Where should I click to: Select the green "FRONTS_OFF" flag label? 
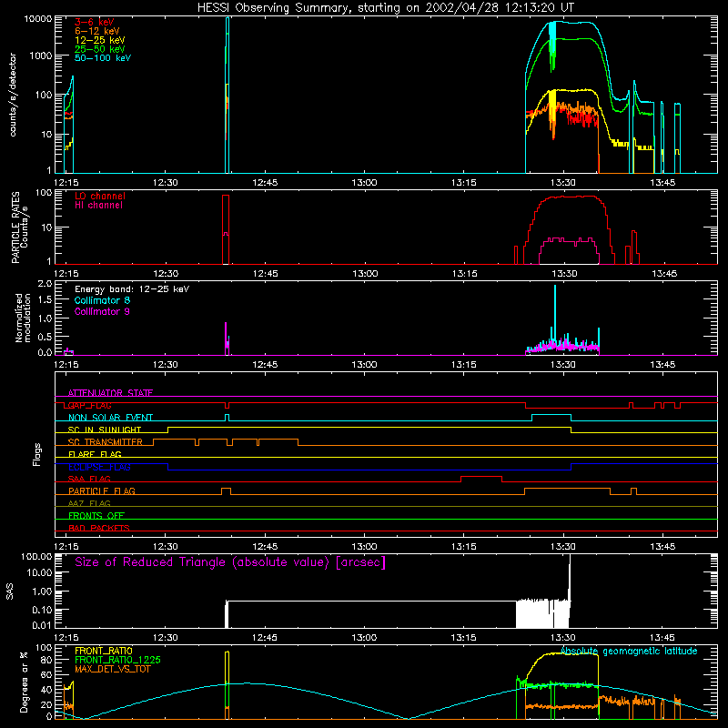(x=96, y=515)
